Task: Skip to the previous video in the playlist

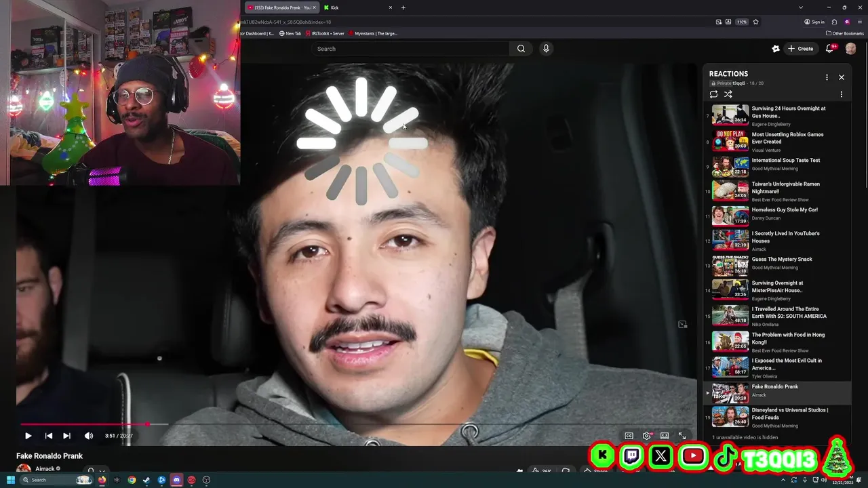Action: [x=48, y=436]
